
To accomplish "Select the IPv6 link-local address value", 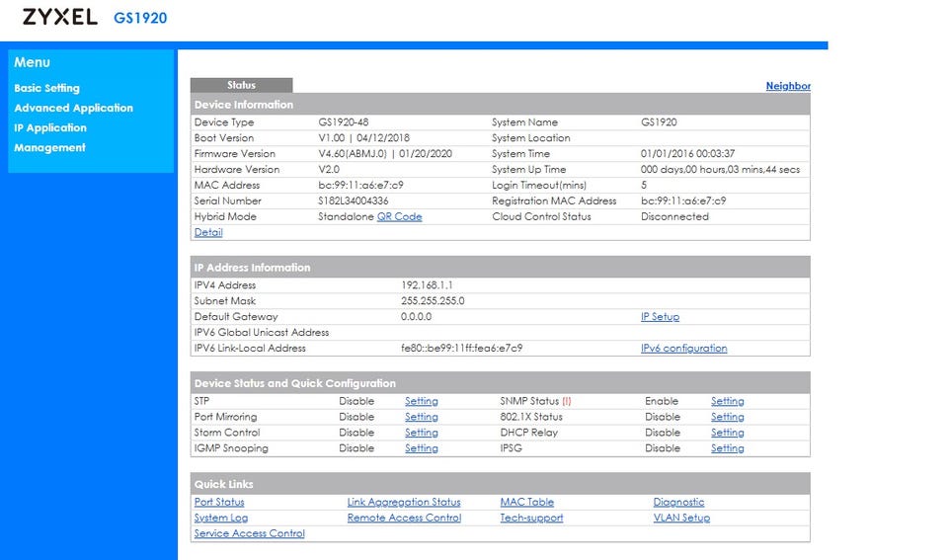I will (461, 348).
